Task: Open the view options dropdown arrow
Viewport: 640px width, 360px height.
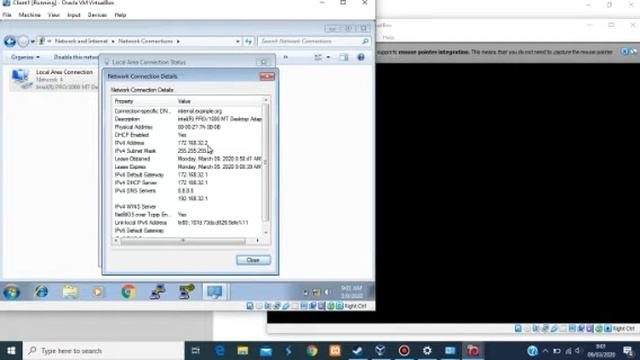Action: (x=328, y=58)
